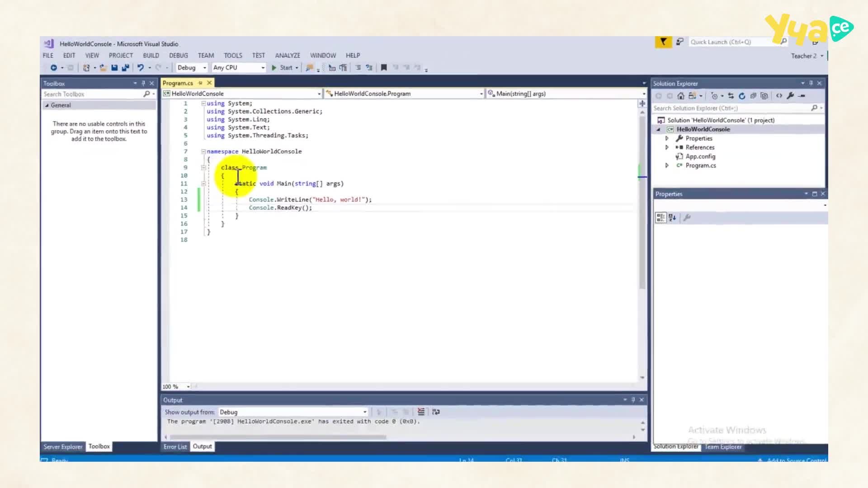
Task: Collapse the General group in Toolbox
Action: [47, 105]
